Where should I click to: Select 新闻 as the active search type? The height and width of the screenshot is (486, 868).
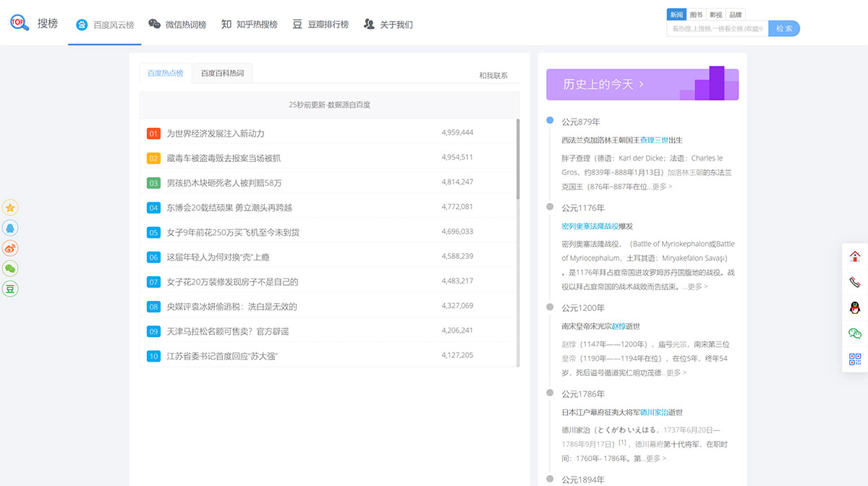click(x=676, y=14)
